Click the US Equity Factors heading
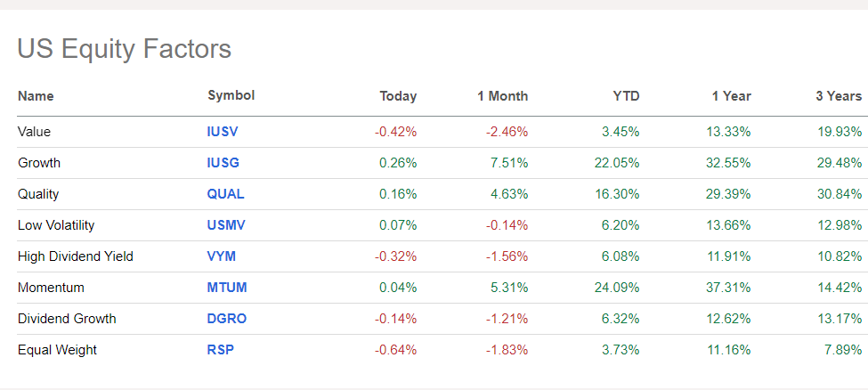The width and height of the screenshot is (868, 390). click(x=124, y=49)
